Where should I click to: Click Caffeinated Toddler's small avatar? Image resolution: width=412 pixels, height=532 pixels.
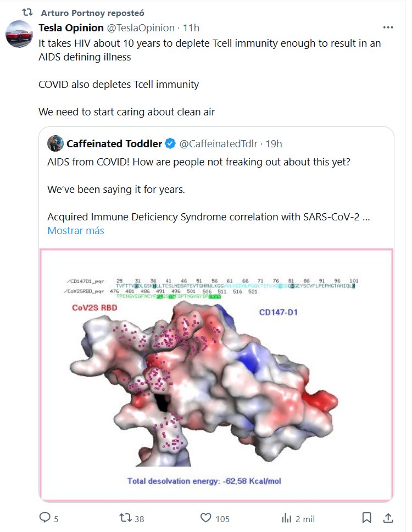point(55,144)
